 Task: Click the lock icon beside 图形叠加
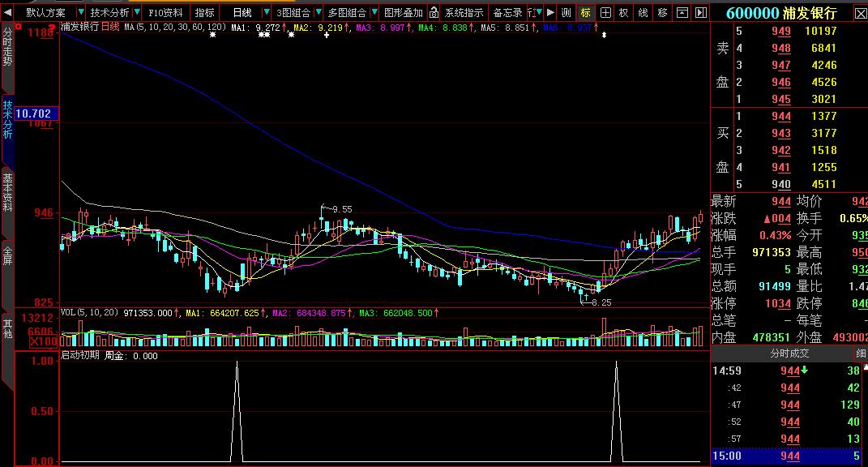[x=434, y=12]
